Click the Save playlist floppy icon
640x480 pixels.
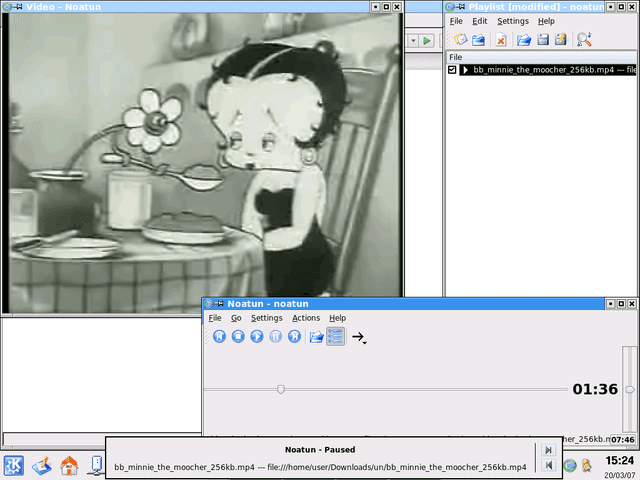[x=543, y=40]
